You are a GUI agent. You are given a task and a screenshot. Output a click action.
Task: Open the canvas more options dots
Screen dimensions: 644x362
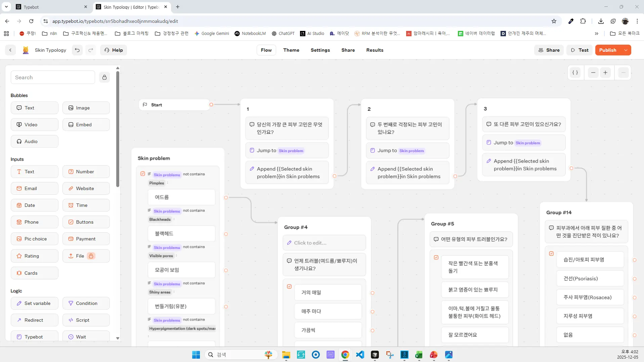click(x=624, y=73)
